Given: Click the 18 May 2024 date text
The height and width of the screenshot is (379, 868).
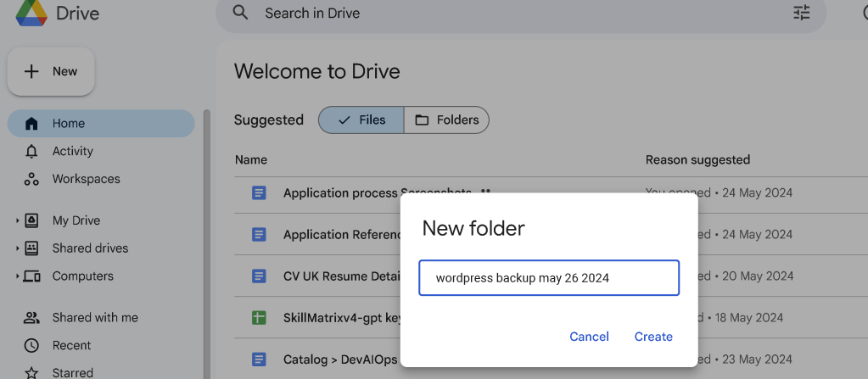Looking at the screenshot, I should click(749, 318).
